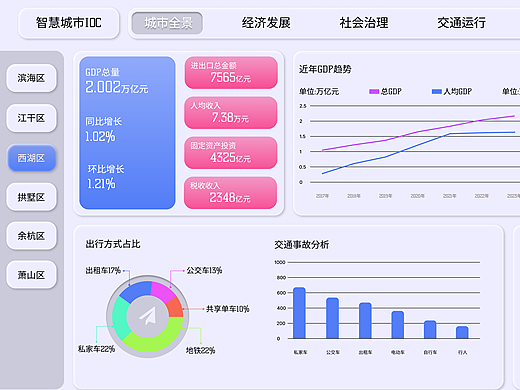Image resolution: width=520 pixels, height=390 pixels.
Task: Click the 出租车17% label
Action: [x=103, y=270]
